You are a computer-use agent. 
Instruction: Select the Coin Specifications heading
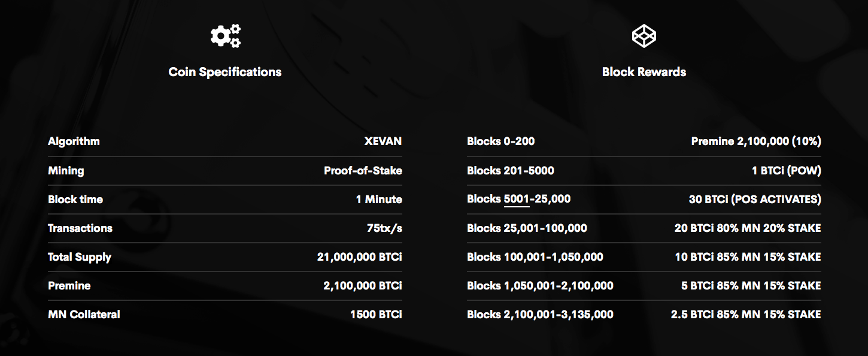coord(225,72)
